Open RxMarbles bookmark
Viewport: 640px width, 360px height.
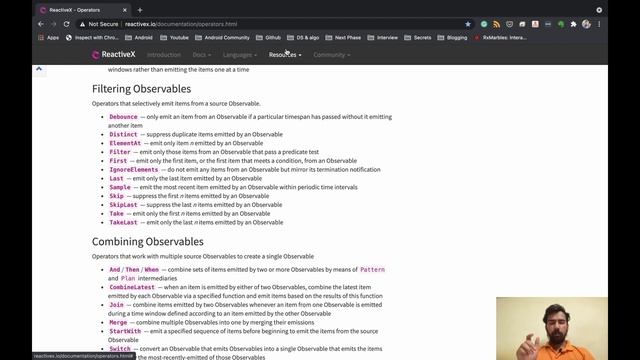500,38
